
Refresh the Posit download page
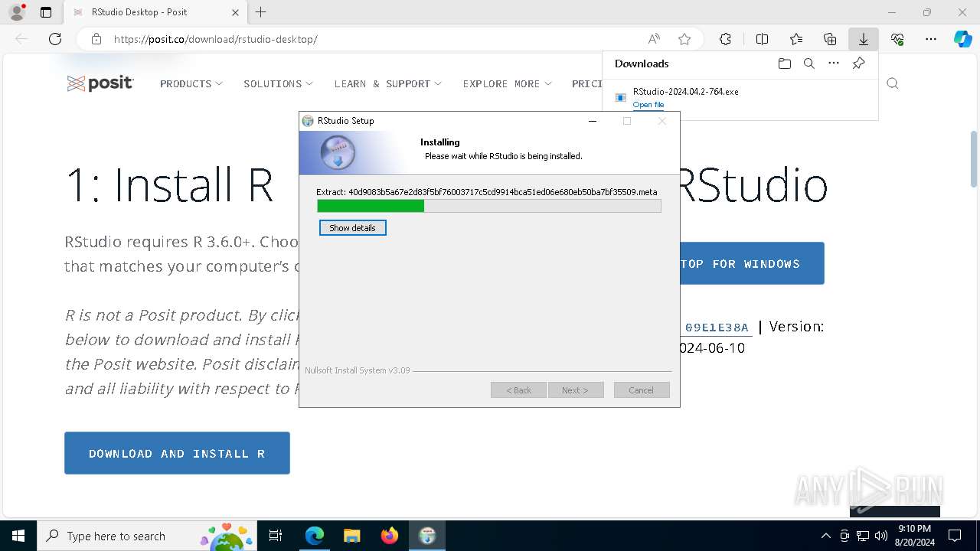(x=55, y=39)
